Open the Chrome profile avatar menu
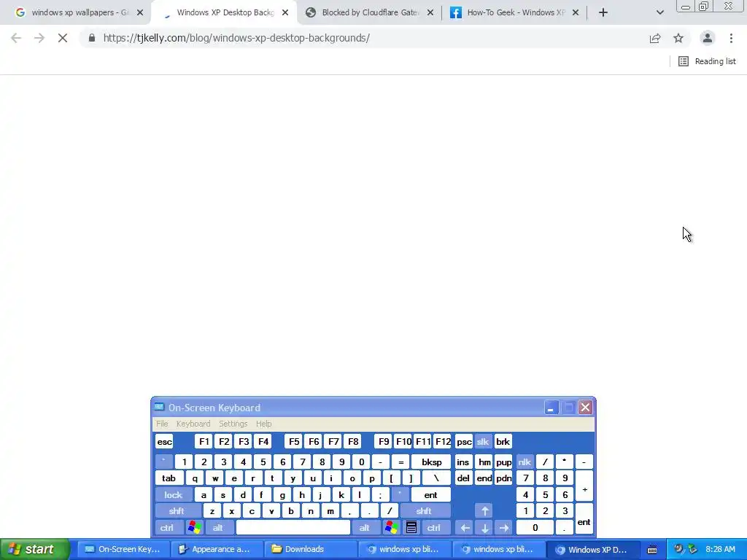Image resolution: width=747 pixels, height=560 pixels. click(x=708, y=38)
